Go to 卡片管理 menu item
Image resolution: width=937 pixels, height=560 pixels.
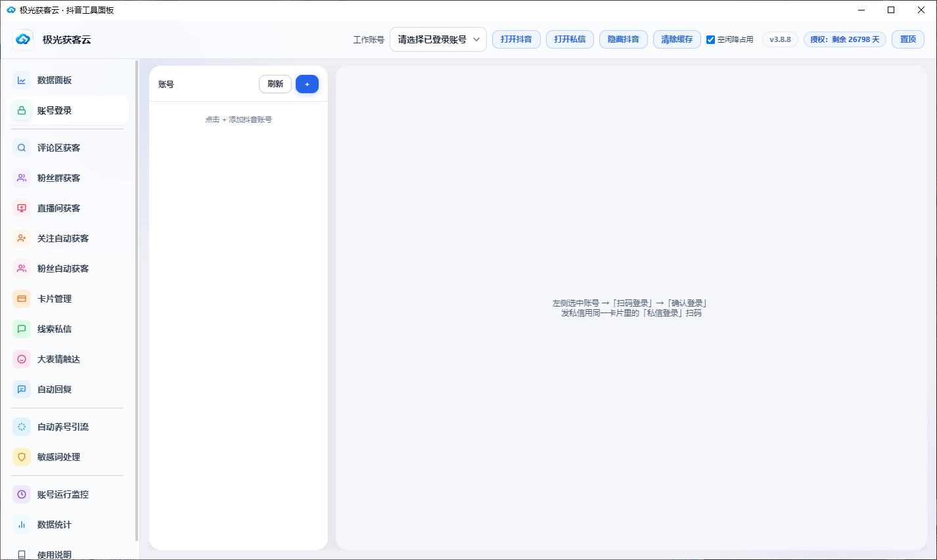point(68,299)
